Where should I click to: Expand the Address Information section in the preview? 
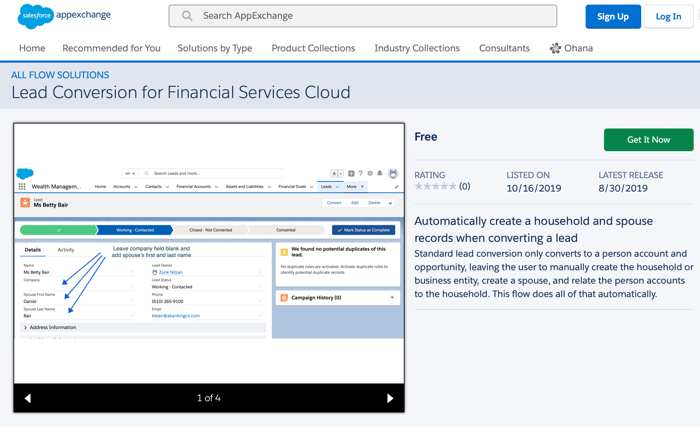[26, 327]
